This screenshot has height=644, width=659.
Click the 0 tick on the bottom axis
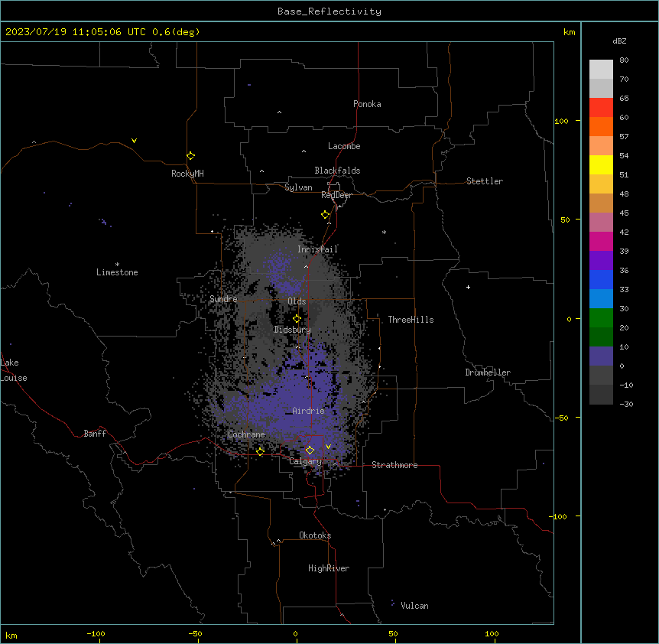coord(295,633)
